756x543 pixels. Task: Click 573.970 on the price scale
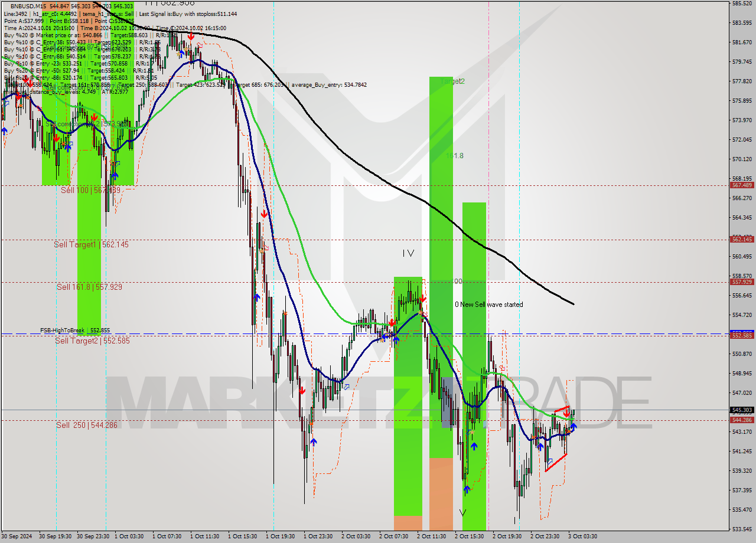click(x=742, y=120)
